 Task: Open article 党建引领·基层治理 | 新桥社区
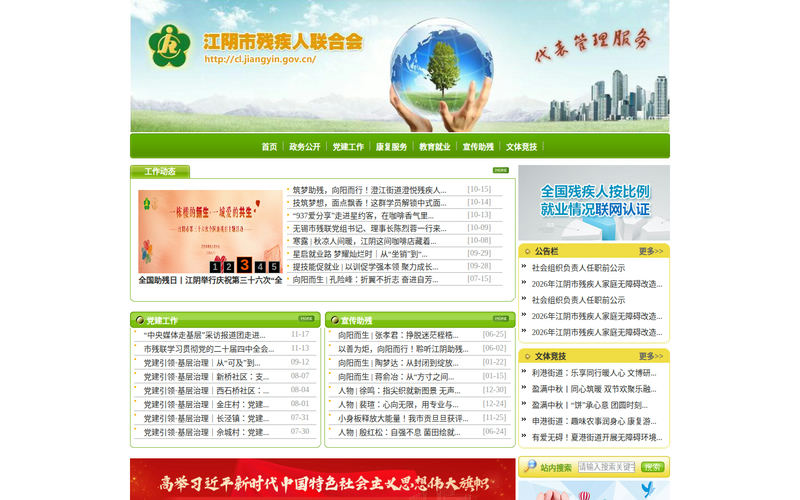pos(206,377)
